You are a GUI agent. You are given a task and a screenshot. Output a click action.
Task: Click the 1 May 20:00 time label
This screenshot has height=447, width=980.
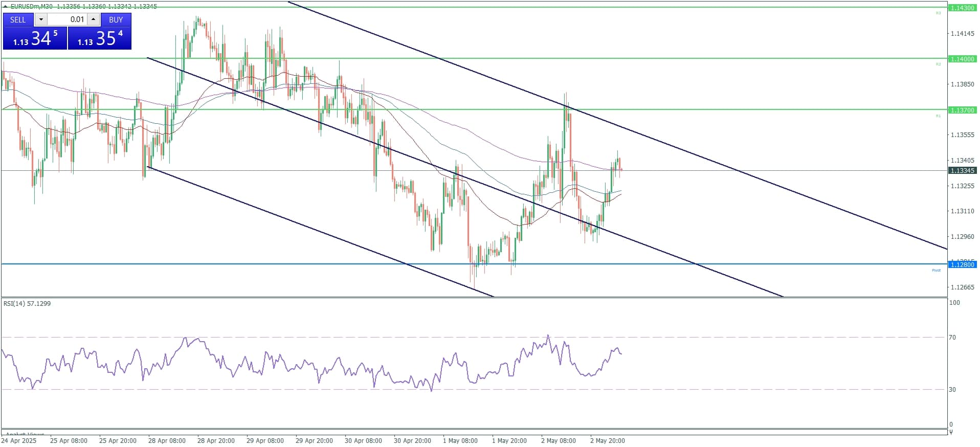[509, 440]
